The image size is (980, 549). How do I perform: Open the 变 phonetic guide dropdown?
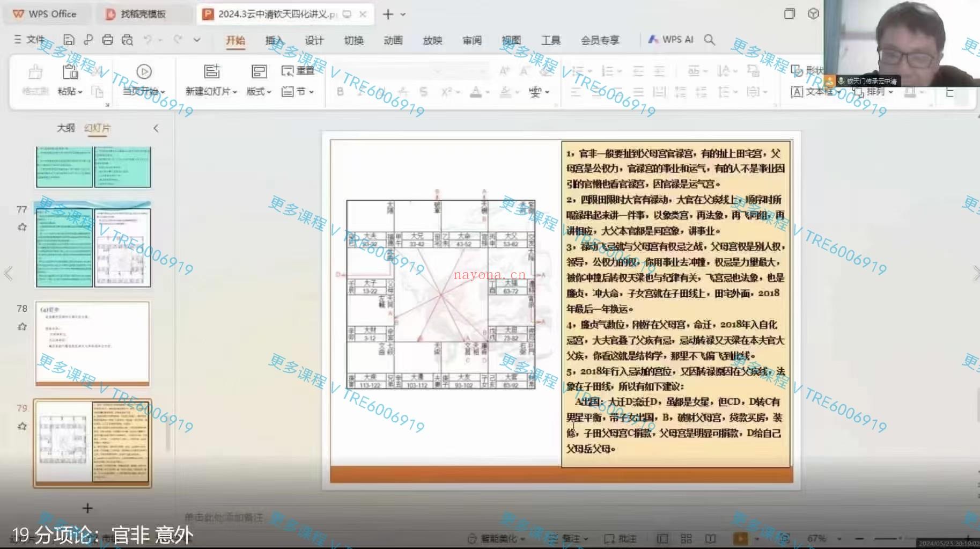[539, 92]
